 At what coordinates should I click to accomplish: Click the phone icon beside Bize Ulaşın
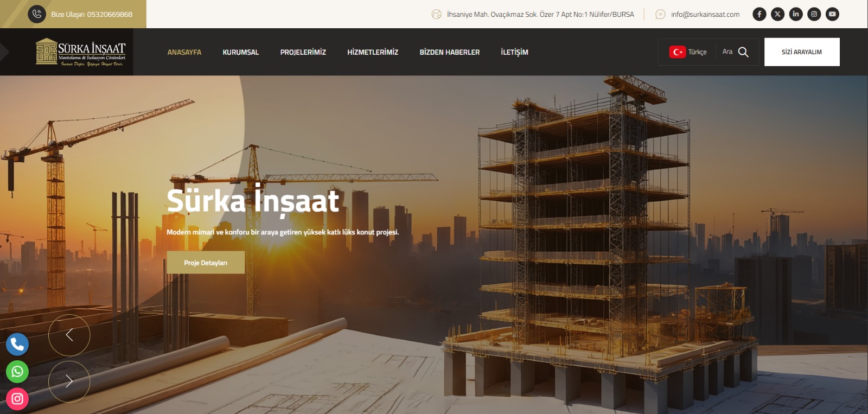(37, 14)
